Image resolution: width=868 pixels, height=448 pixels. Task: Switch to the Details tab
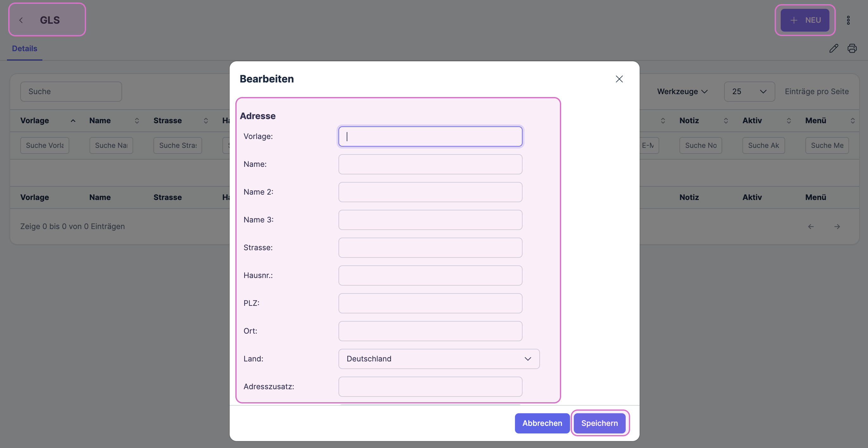[25, 48]
